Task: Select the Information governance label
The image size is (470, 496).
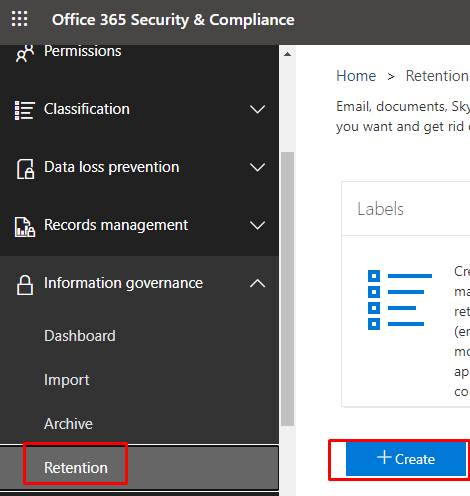Action: pos(123,283)
